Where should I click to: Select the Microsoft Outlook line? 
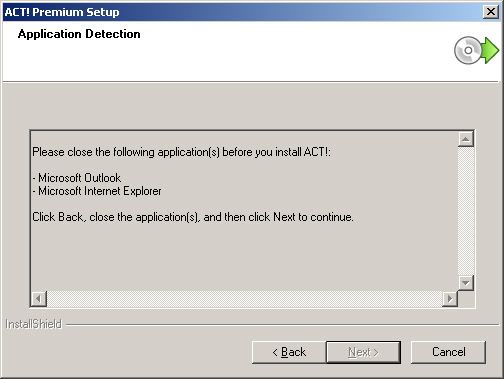click(x=77, y=178)
